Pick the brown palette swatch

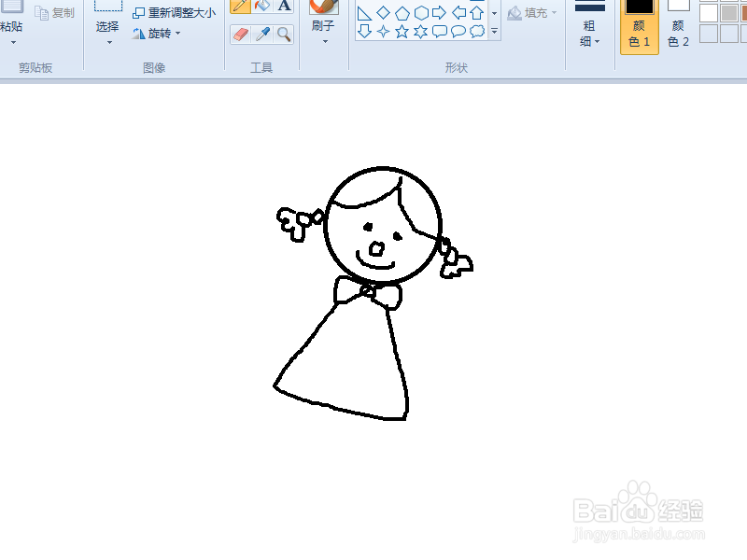743,13
